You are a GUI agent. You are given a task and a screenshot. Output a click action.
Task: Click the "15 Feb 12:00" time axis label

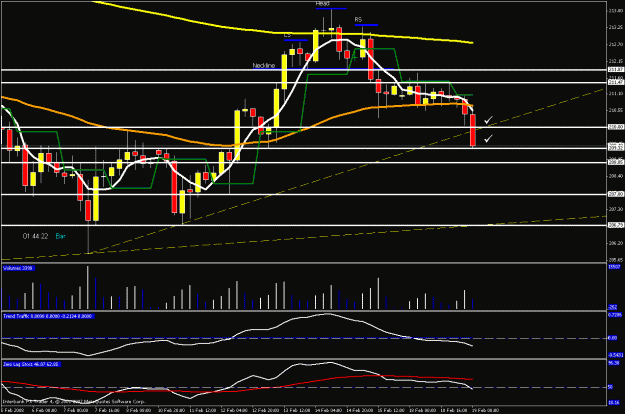(x=391, y=410)
